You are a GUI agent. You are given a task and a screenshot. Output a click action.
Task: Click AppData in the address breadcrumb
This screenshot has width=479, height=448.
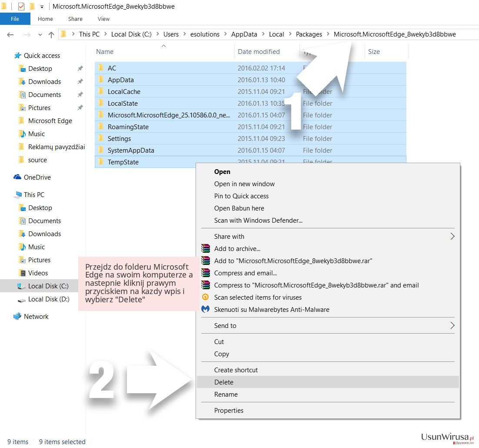(244, 34)
